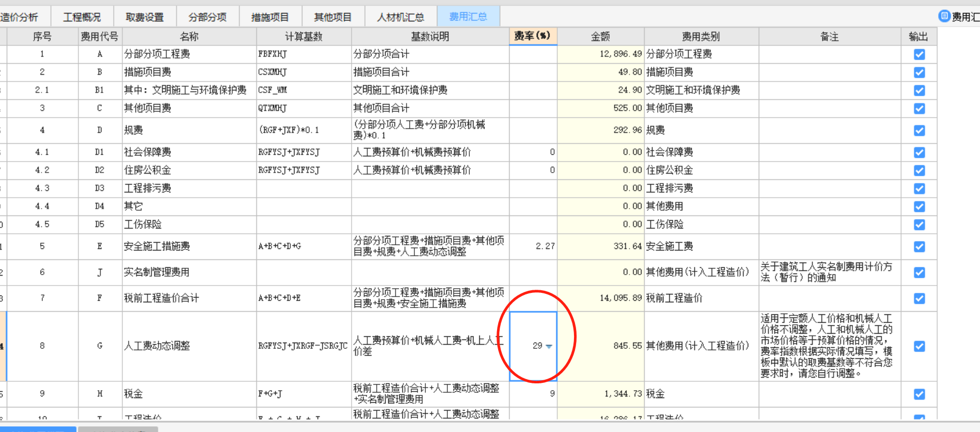Image resolution: width=980 pixels, height=432 pixels.
Task: Open the 措施项目 tab
Action: tap(270, 17)
